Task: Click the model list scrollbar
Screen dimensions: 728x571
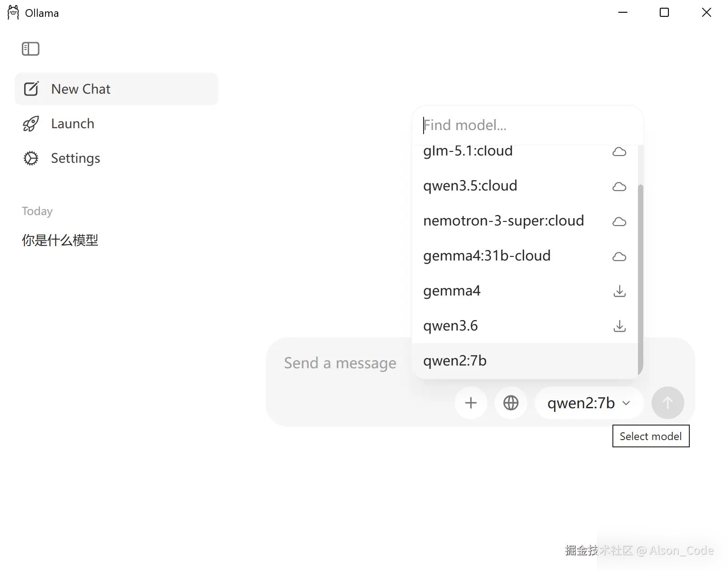Action: [641, 280]
